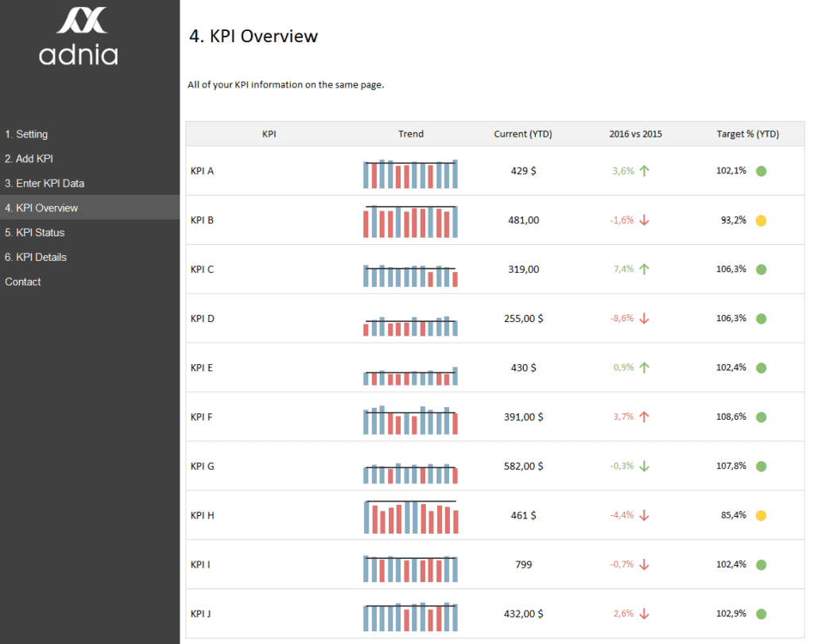Image resolution: width=814 pixels, height=644 pixels.
Task: Select the KPI D current value cell
Action: pyautogui.click(x=523, y=318)
